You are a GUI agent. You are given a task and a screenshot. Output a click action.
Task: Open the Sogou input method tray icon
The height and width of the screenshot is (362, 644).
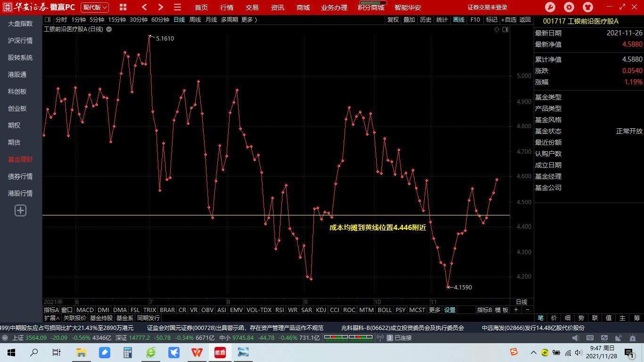point(514,352)
